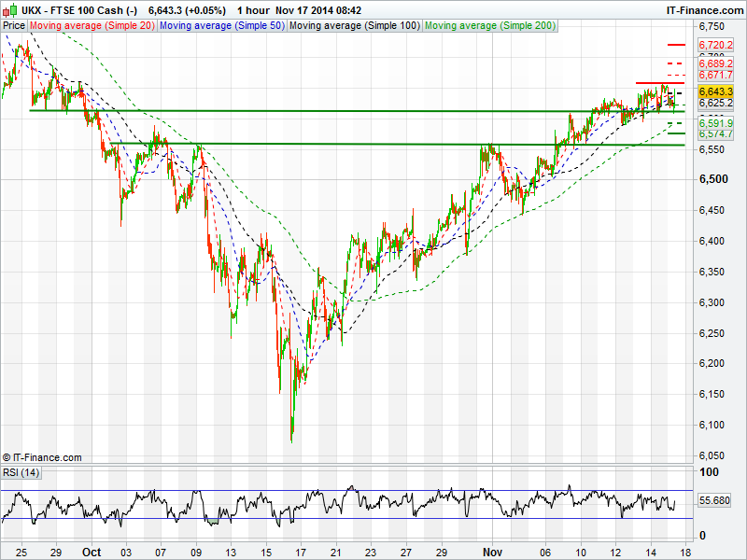
Task: Select the green 6,574.7 price level label
Action: [x=714, y=134]
